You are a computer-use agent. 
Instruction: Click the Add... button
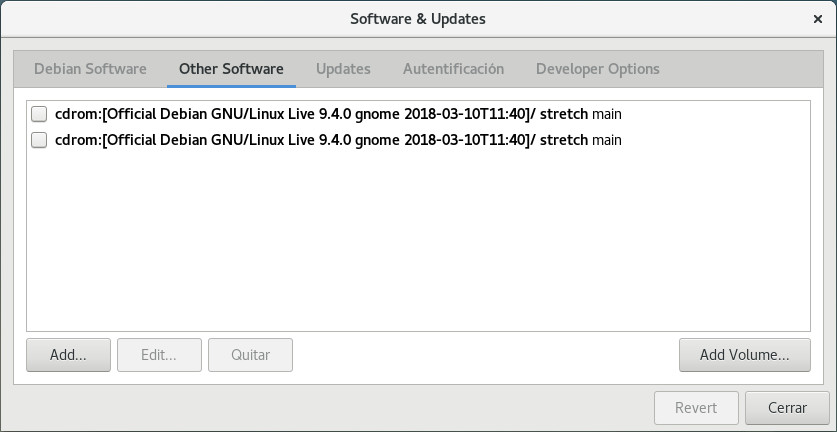68,354
